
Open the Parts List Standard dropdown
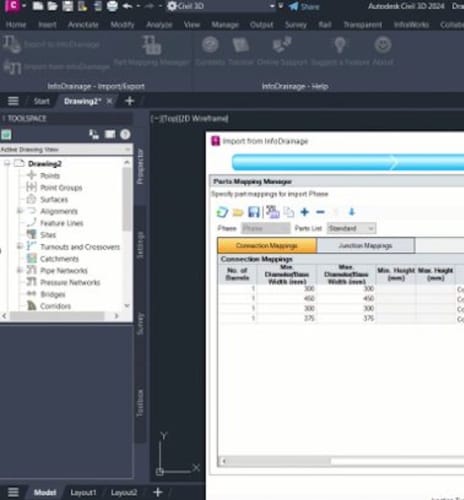coord(351,228)
